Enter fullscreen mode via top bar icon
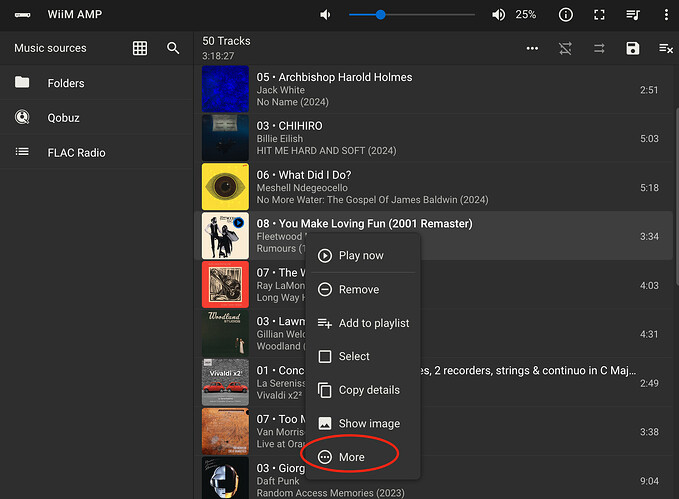The width and height of the screenshot is (679, 499). (x=600, y=15)
